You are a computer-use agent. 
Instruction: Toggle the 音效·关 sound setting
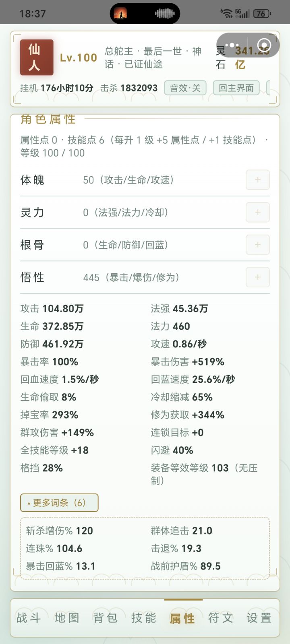click(x=185, y=88)
